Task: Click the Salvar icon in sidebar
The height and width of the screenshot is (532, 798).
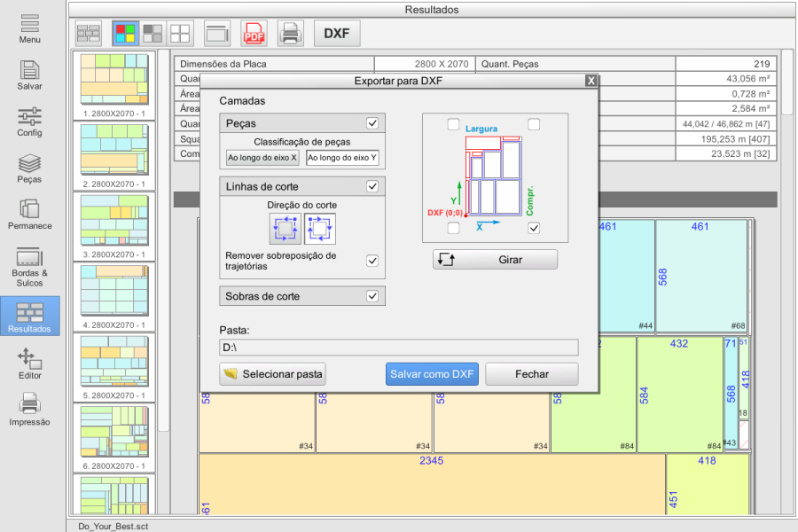Action: click(x=29, y=75)
